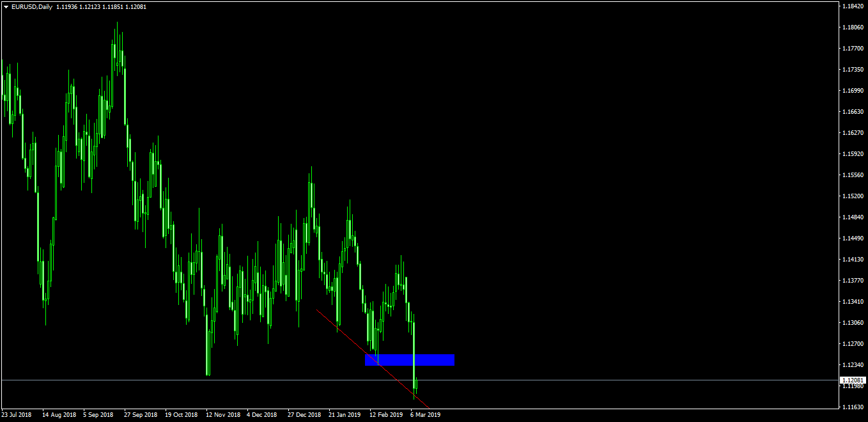
Task: Click the 6 Mar 2019 date label
Action: coord(425,414)
